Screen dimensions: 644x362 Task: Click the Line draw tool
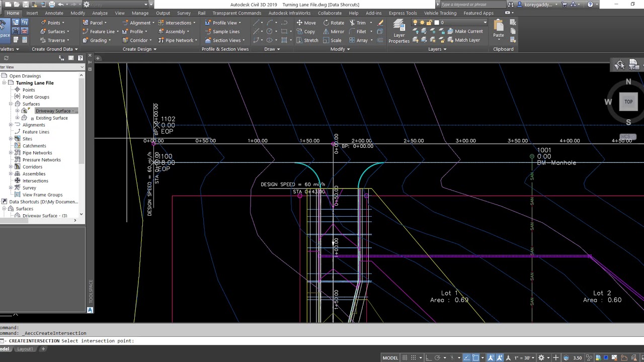pyautogui.click(x=257, y=23)
